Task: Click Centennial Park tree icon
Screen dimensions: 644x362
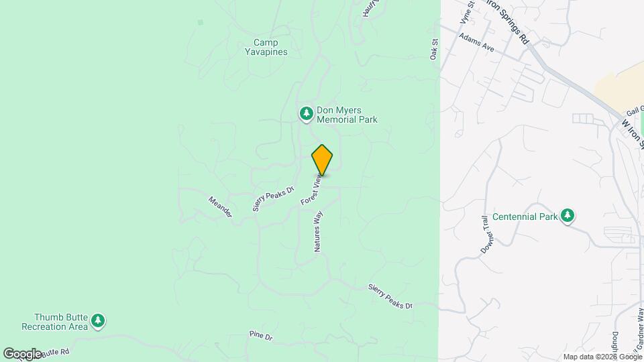Action: coord(568,216)
